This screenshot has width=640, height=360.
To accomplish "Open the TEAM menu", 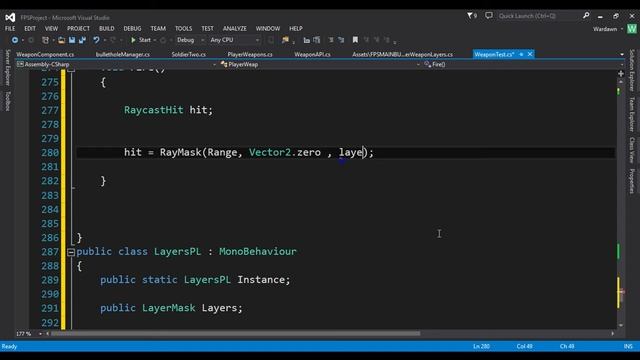I will [x=158, y=29].
